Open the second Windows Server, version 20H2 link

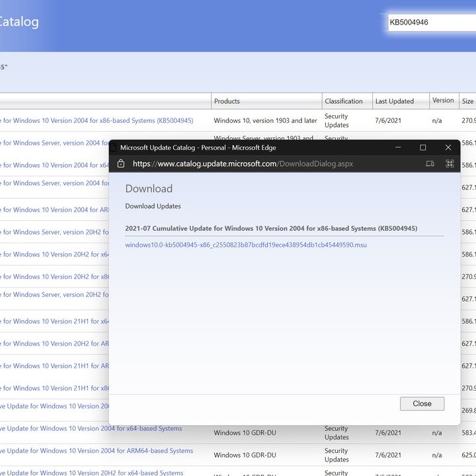pos(55,294)
